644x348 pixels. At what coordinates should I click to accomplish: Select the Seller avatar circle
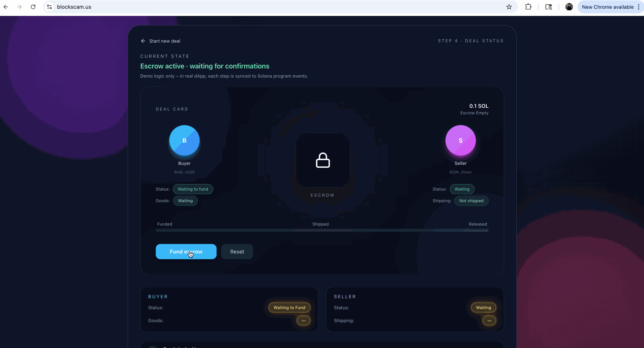click(x=460, y=140)
